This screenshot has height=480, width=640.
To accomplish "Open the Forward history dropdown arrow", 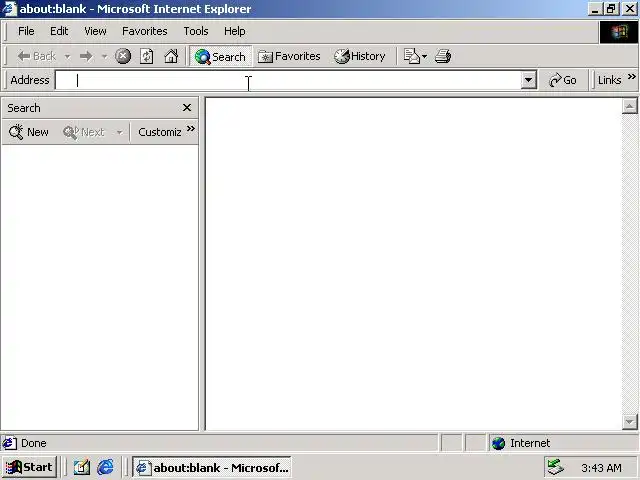I will pyautogui.click(x=104, y=56).
